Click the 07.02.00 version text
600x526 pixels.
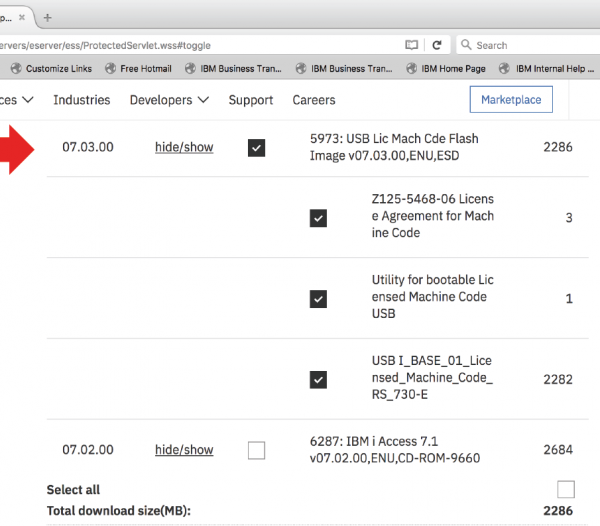coord(88,449)
